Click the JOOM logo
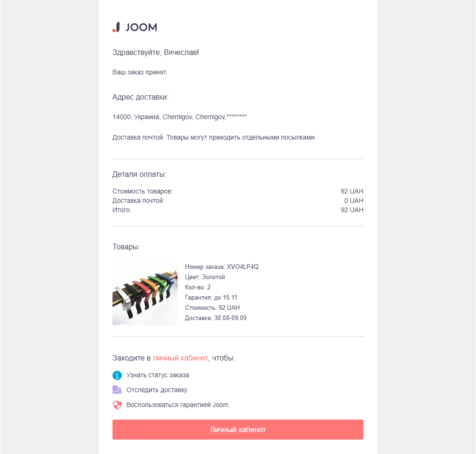Screen dimensions: 476x454 pyautogui.click(x=135, y=27)
